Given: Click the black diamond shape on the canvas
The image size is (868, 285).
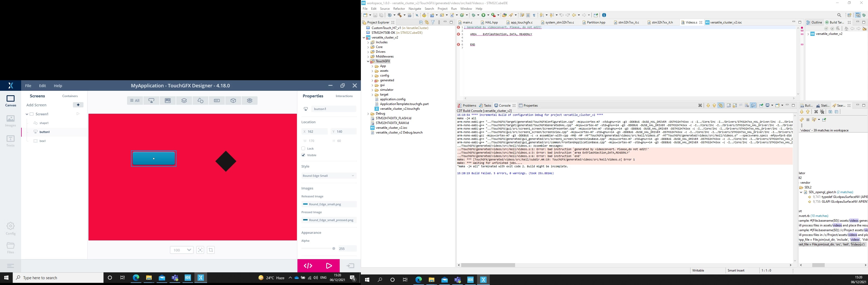Looking at the screenshot, I should click(226, 161).
